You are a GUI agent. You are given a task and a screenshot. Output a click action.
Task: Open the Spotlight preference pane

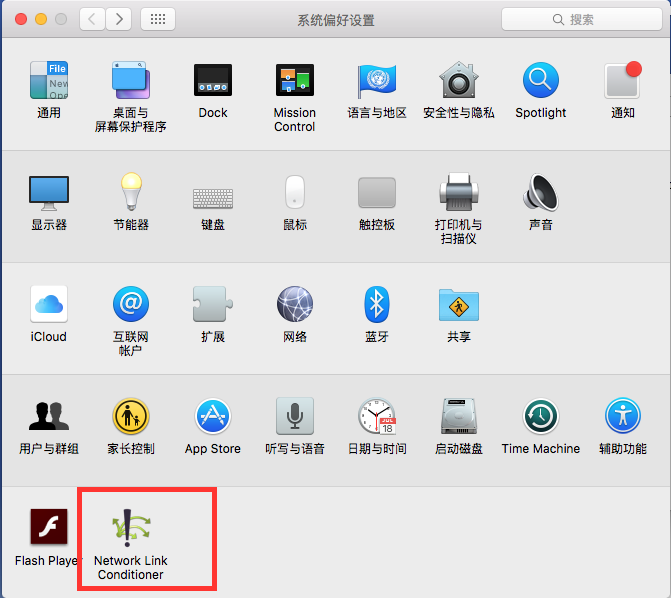point(541,80)
